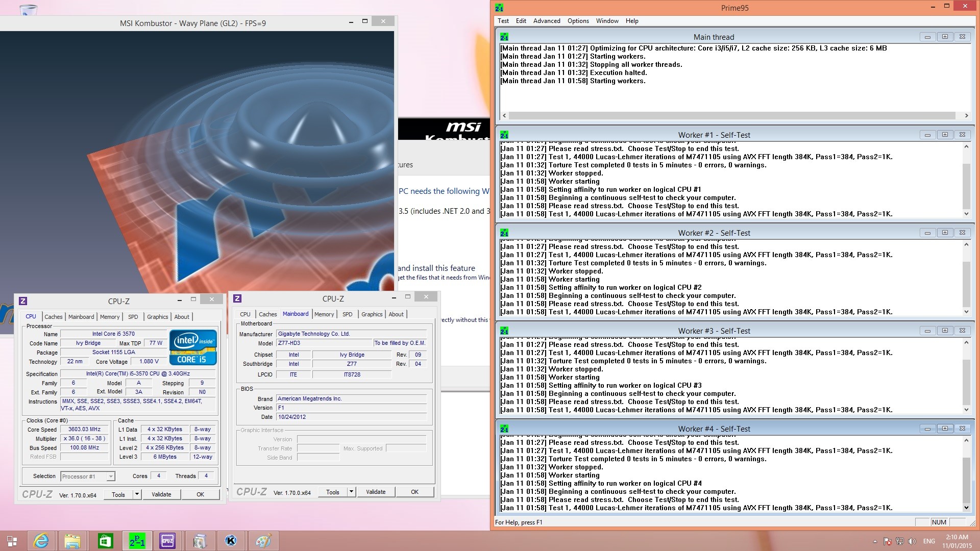Open the Advanced menu in Prime95
The height and width of the screenshot is (551, 980).
pos(547,21)
